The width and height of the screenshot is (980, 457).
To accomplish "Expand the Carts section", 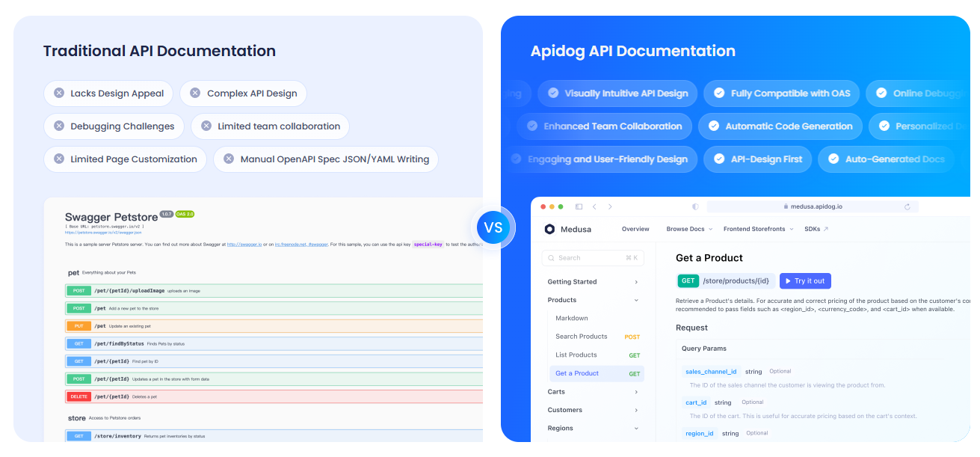I will [x=636, y=392].
